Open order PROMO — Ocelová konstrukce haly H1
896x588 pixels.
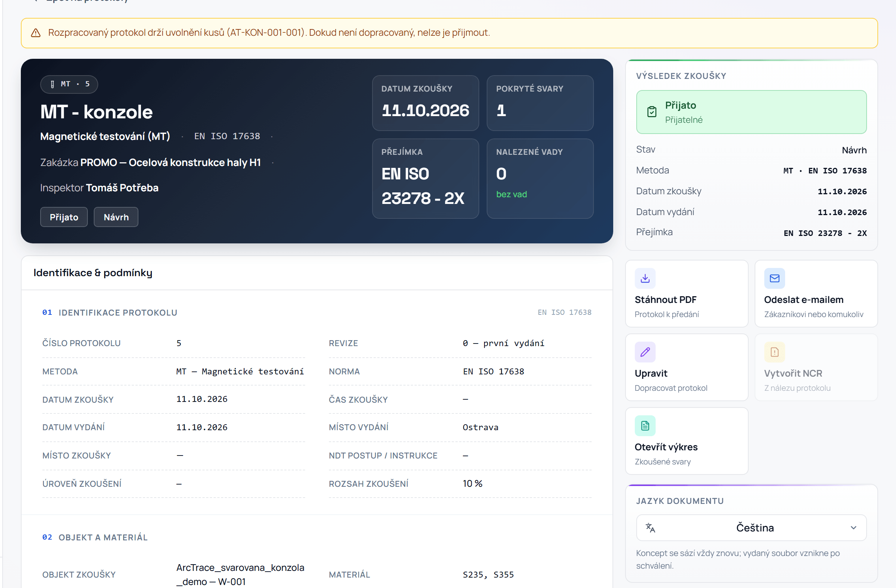pos(170,163)
